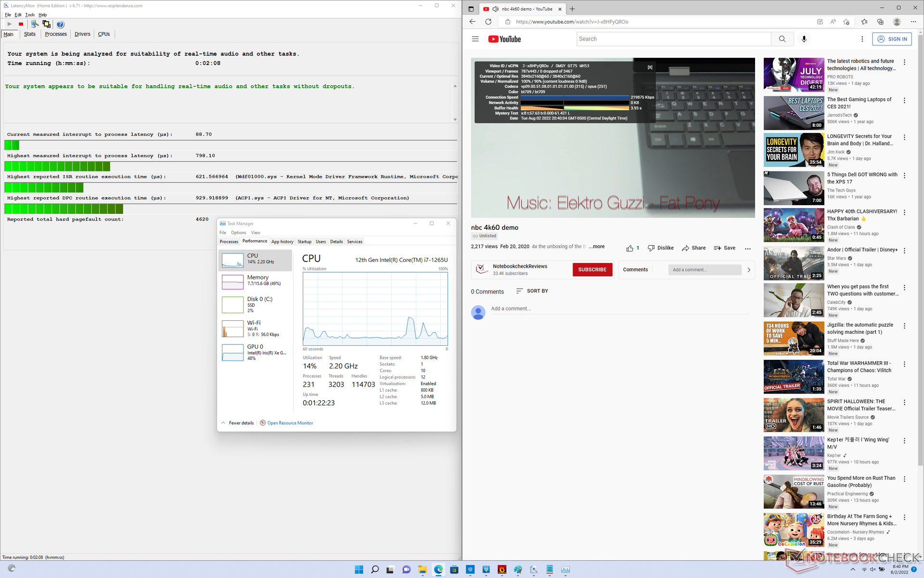Like the nbc 4k60 demo video

tap(630, 248)
